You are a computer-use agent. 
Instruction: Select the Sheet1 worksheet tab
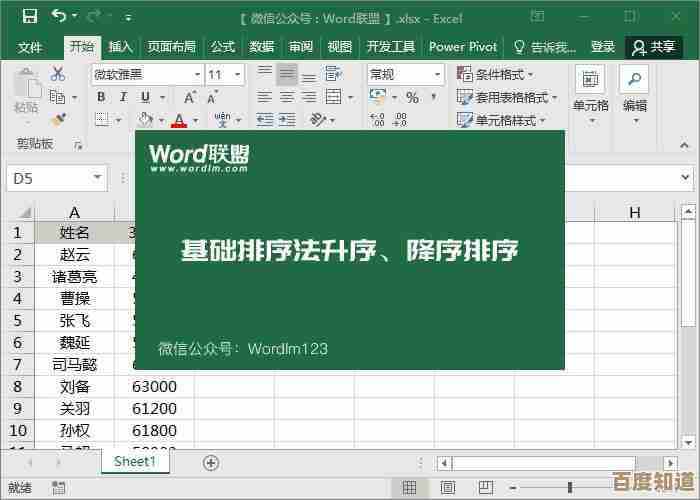click(x=135, y=462)
